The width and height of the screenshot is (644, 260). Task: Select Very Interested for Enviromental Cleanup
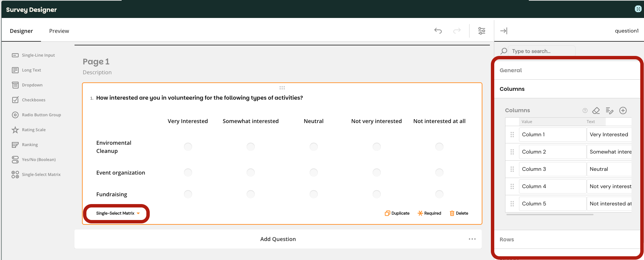coord(188,146)
